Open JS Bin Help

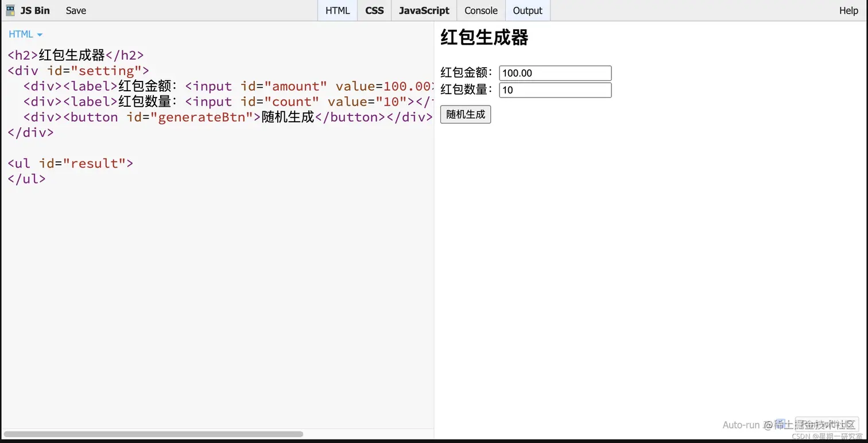pos(848,10)
